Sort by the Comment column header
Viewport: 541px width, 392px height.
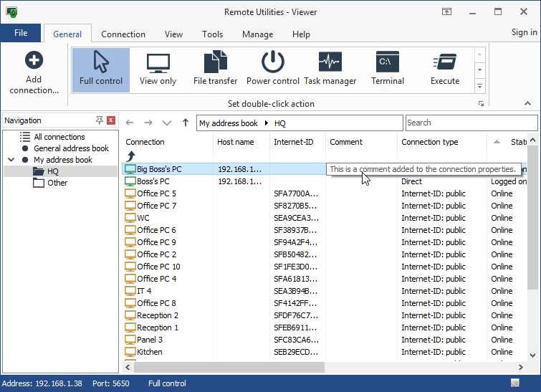(x=362, y=142)
